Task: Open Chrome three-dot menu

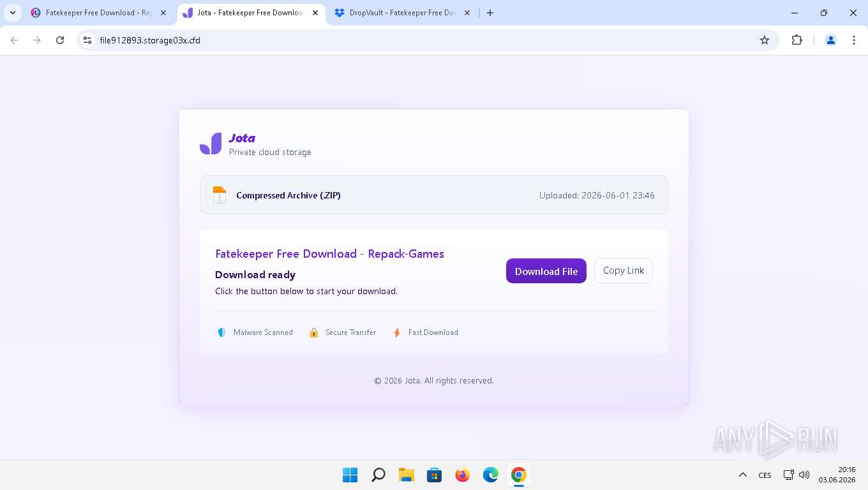Action: pyautogui.click(x=854, y=40)
